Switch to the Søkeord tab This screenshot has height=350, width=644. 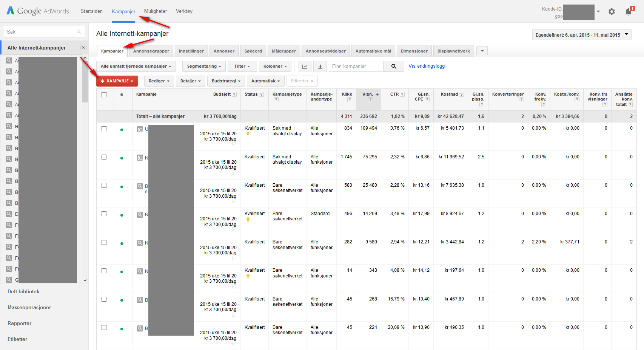pos(253,51)
